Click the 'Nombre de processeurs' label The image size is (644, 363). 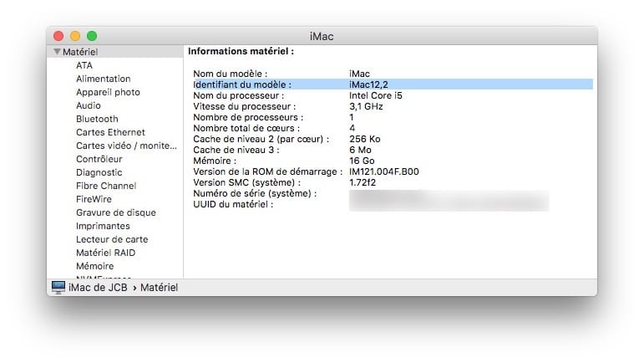pos(248,117)
